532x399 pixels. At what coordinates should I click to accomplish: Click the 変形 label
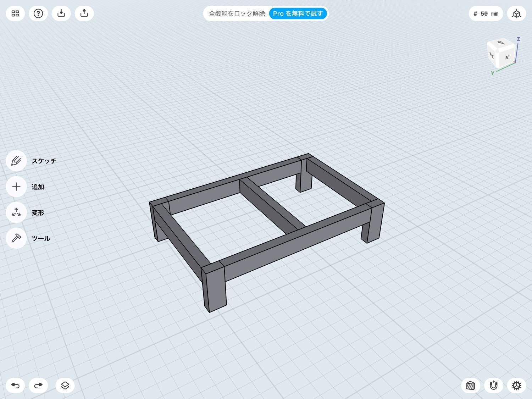click(x=38, y=212)
